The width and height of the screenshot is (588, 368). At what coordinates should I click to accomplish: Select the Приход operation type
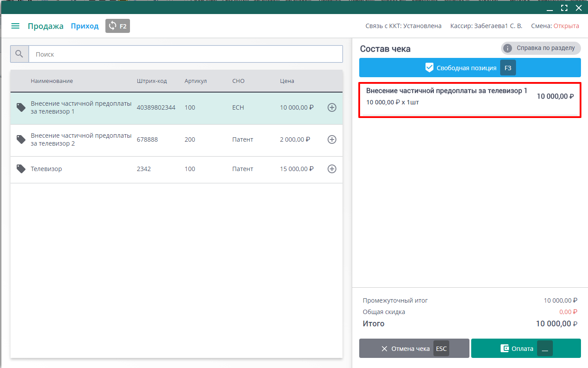pyautogui.click(x=85, y=26)
